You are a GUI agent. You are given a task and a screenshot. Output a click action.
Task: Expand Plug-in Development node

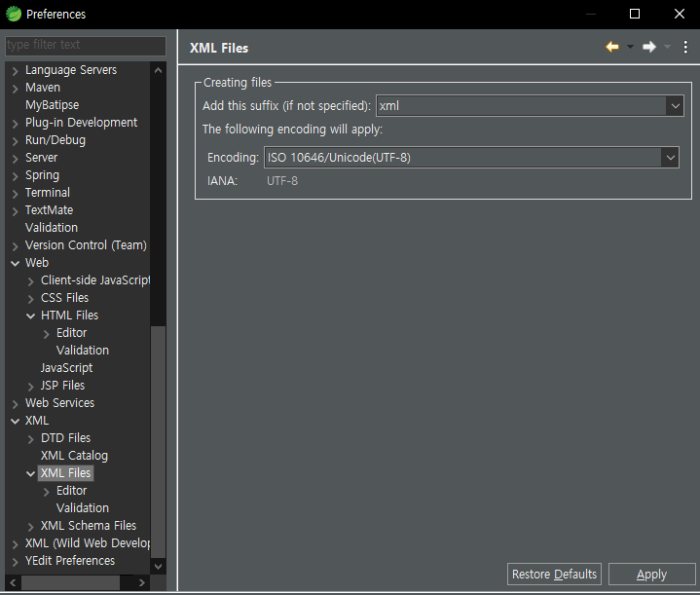16,124
